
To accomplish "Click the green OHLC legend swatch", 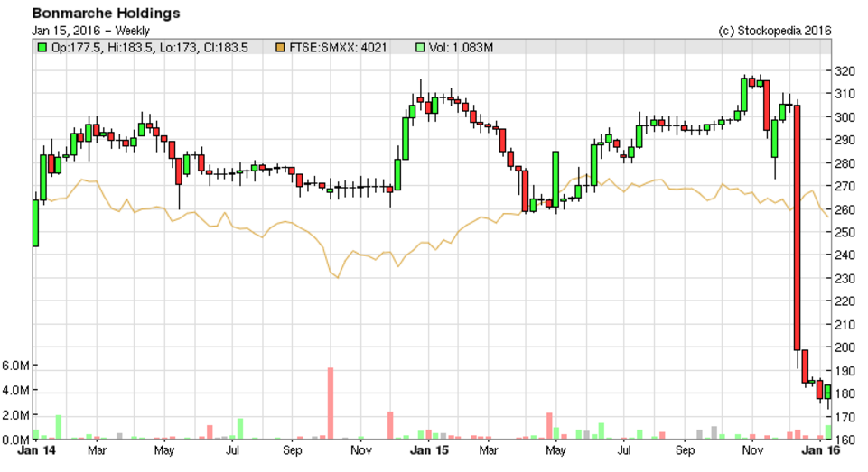I will point(42,48).
